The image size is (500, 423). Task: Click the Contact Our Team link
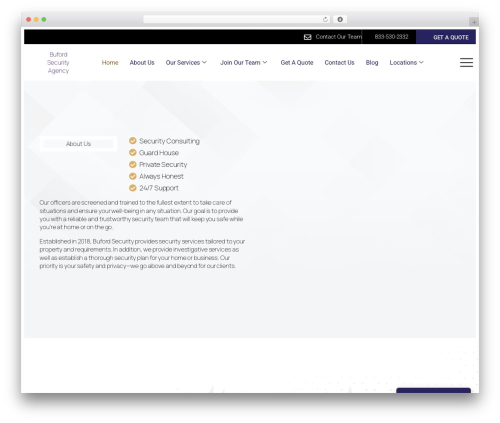[339, 37]
